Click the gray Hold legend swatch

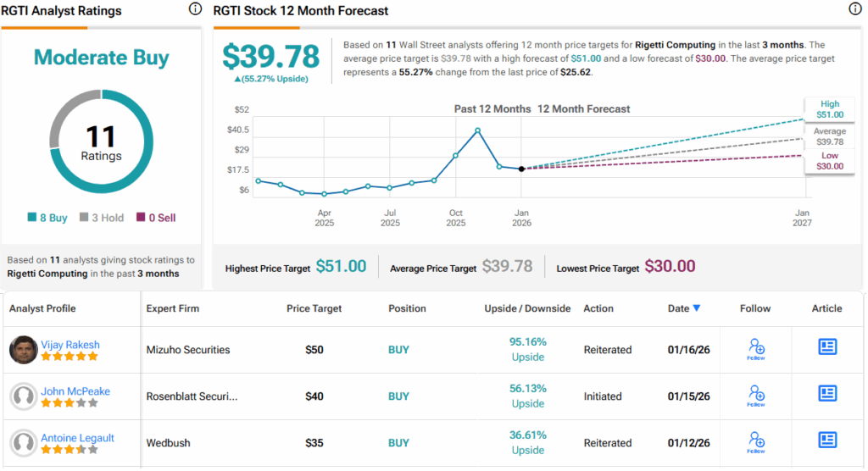coord(84,218)
